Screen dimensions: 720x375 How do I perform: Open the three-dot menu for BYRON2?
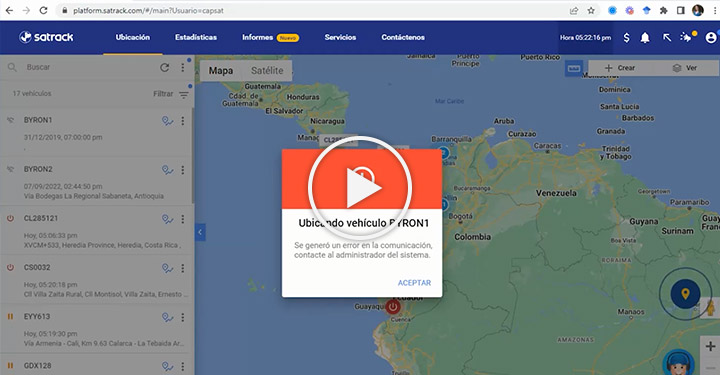(x=183, y=170)
